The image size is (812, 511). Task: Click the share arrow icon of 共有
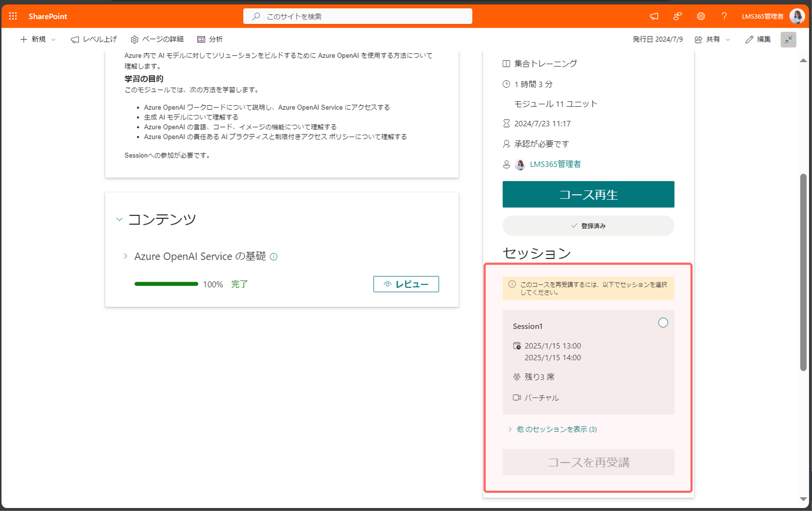698,40
